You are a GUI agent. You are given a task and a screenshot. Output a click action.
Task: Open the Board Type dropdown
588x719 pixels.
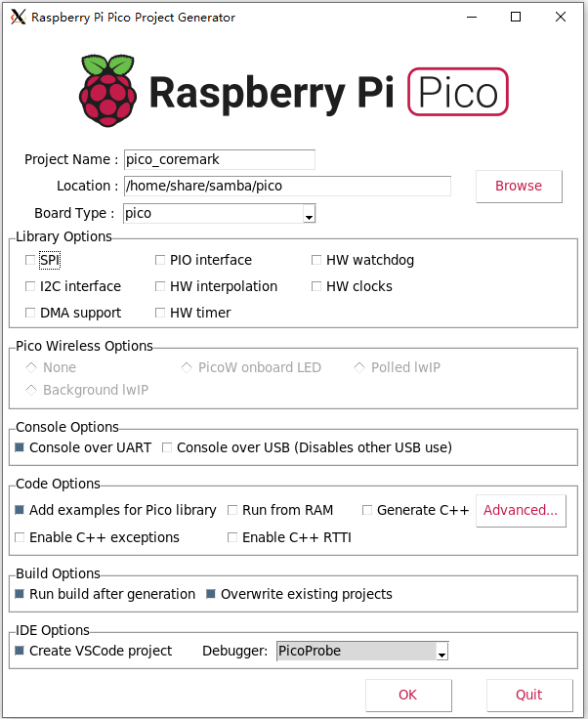point(309,214)
